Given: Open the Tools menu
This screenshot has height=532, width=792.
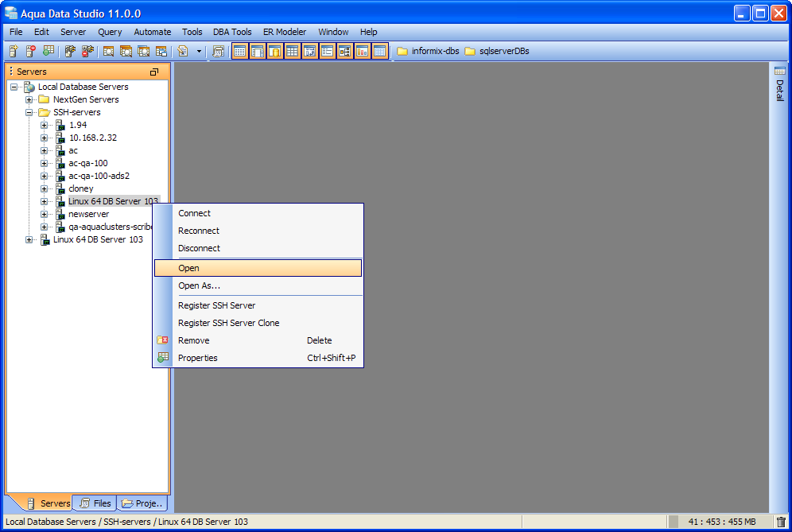Looking at the screenshot, I should [x=192, y=32].
